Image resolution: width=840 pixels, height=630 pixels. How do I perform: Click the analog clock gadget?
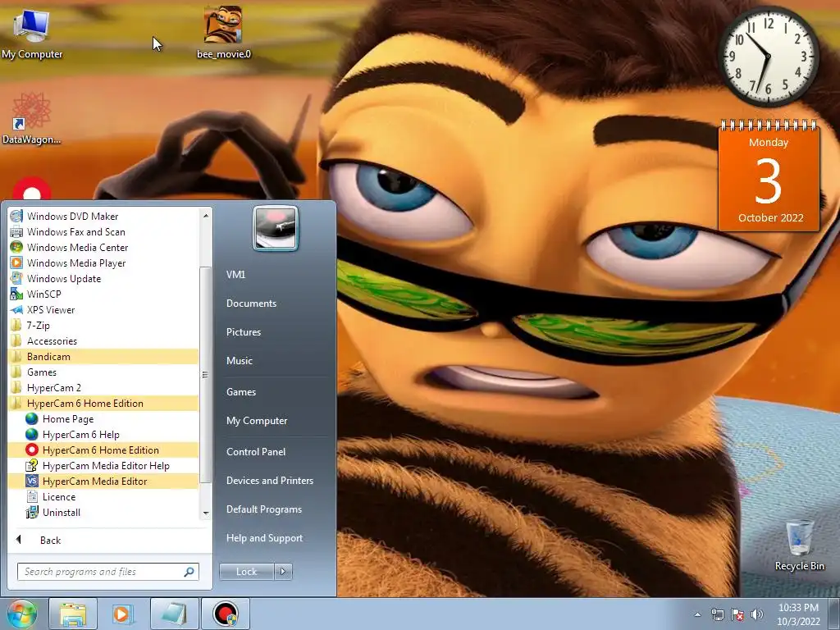coord(768,56)
